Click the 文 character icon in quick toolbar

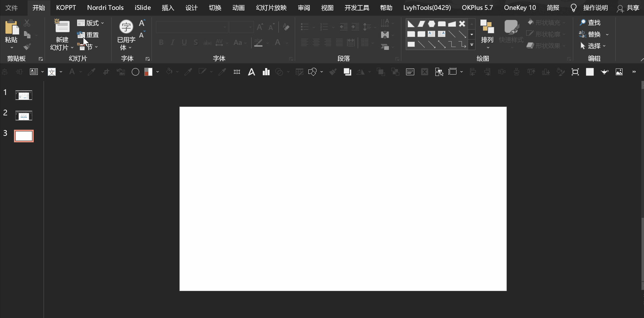click(52, 72)
